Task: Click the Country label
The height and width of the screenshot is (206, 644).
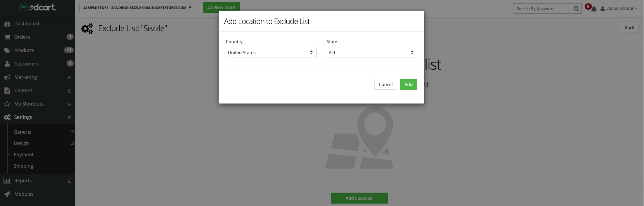Action: pos(234,41)
